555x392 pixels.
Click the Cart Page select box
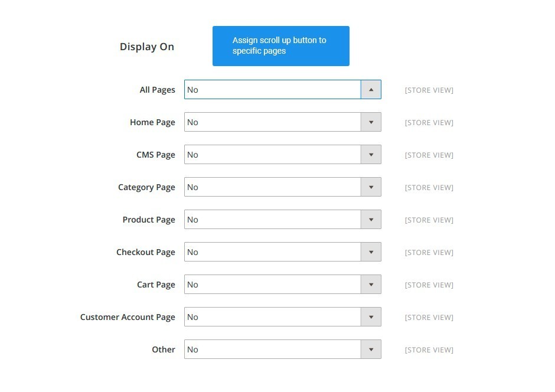(283, 285)
